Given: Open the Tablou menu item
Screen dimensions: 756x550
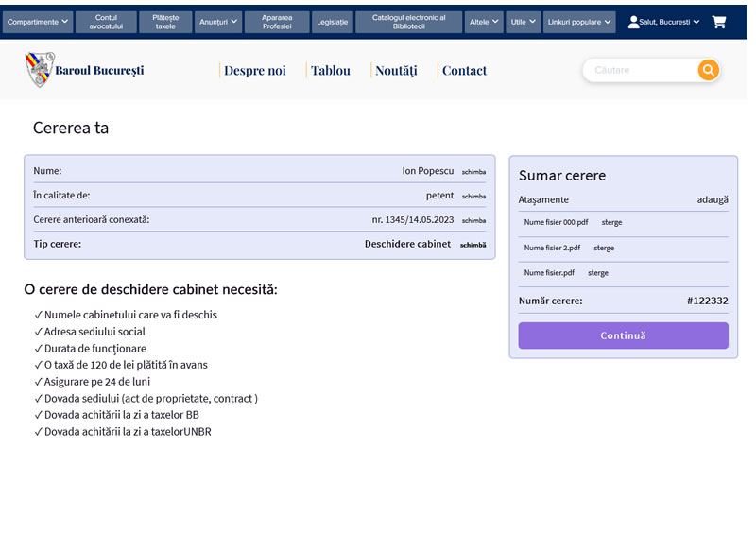Looking at the screenshot, I should pyautogui.click(x=330, y=71).
